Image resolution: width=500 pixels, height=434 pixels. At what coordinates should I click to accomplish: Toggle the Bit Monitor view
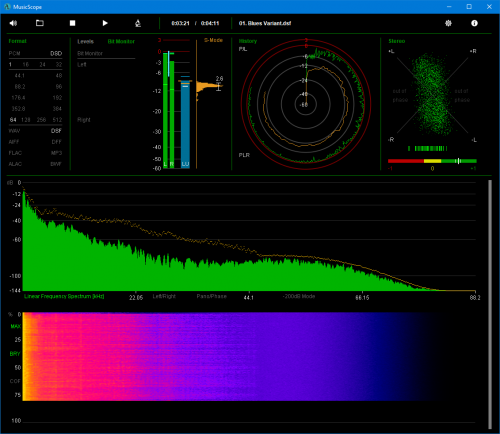click(x=121, y=41)
